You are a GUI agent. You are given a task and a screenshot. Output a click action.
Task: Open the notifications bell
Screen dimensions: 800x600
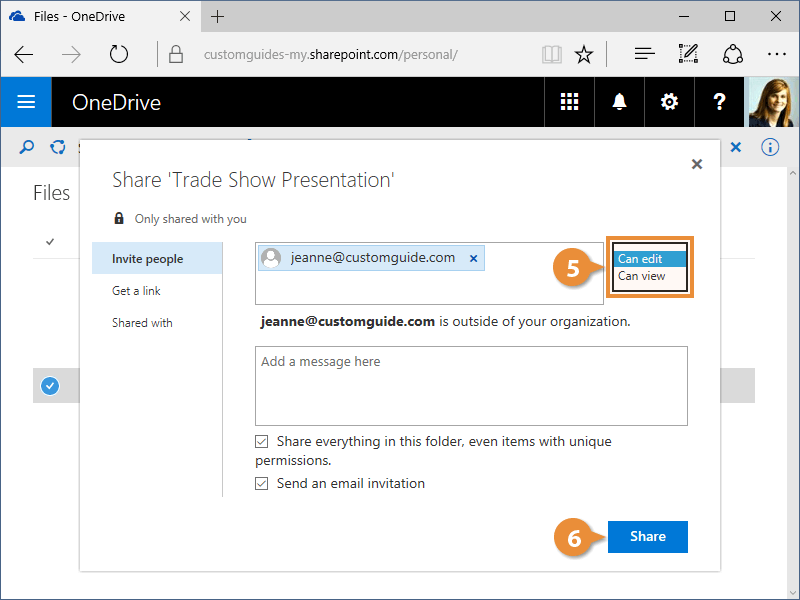pos(619,102)
